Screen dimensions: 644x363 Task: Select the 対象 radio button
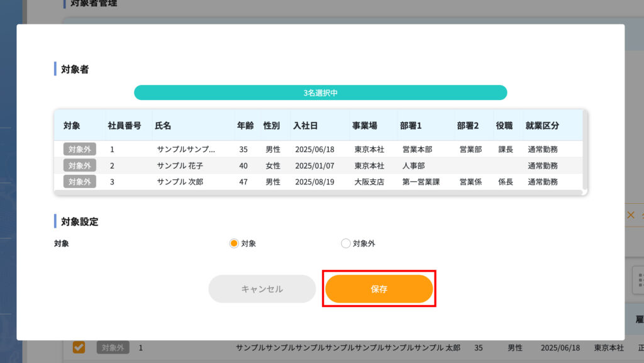tap(234, 243)
